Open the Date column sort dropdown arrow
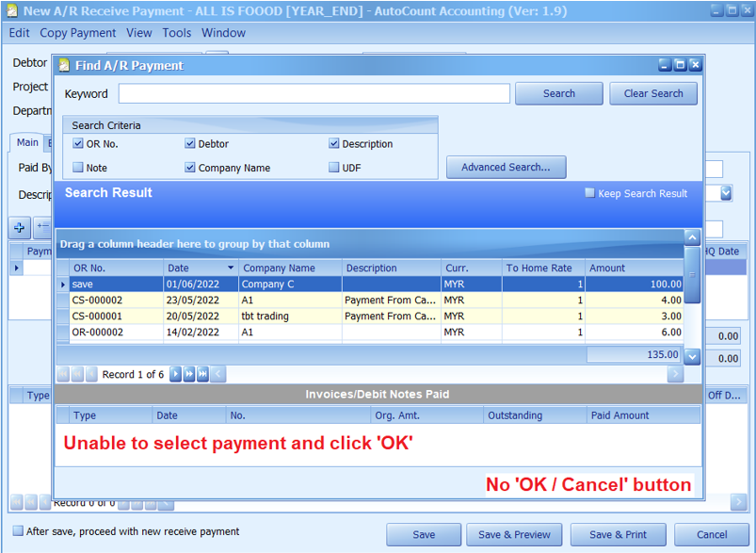This screenshot has height=553, width=756. (231, 268)
